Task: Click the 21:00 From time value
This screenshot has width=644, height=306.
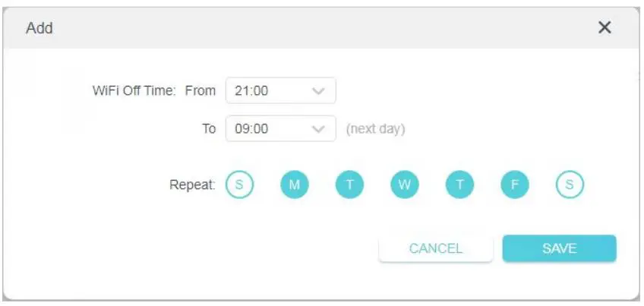Action: 251,91
